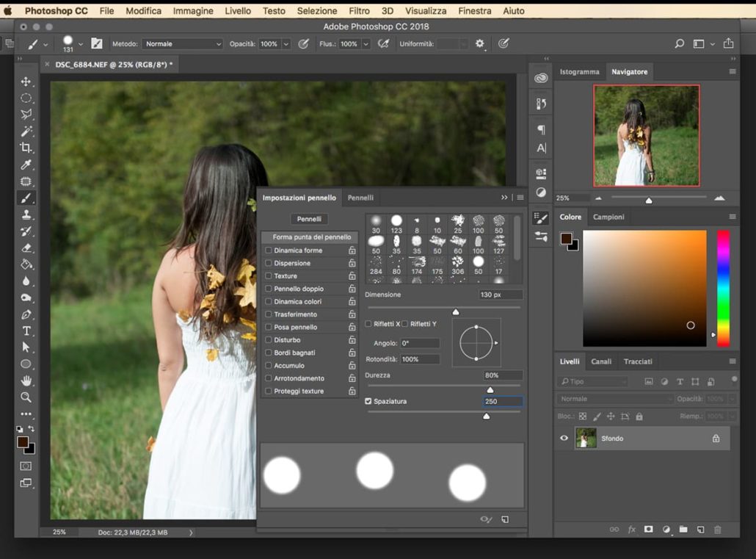This screenshot has width=756, height=559.
Task: Click the share icon in options bar
Action: 728,43
